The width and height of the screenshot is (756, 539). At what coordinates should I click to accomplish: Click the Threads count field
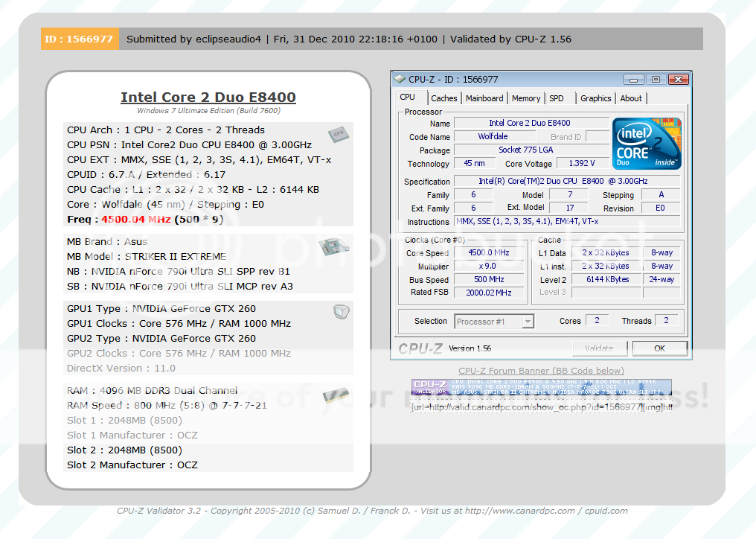(x=666, y=320)
